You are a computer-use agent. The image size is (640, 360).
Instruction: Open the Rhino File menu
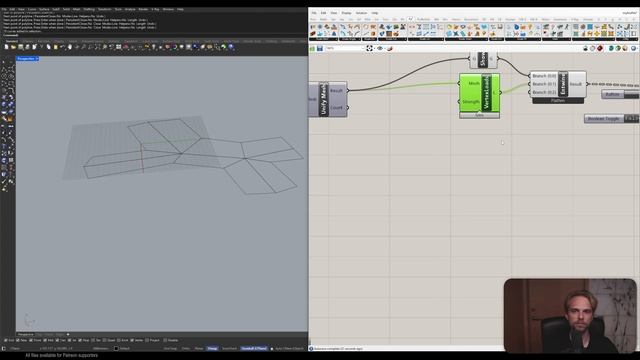tap(4, 9)
